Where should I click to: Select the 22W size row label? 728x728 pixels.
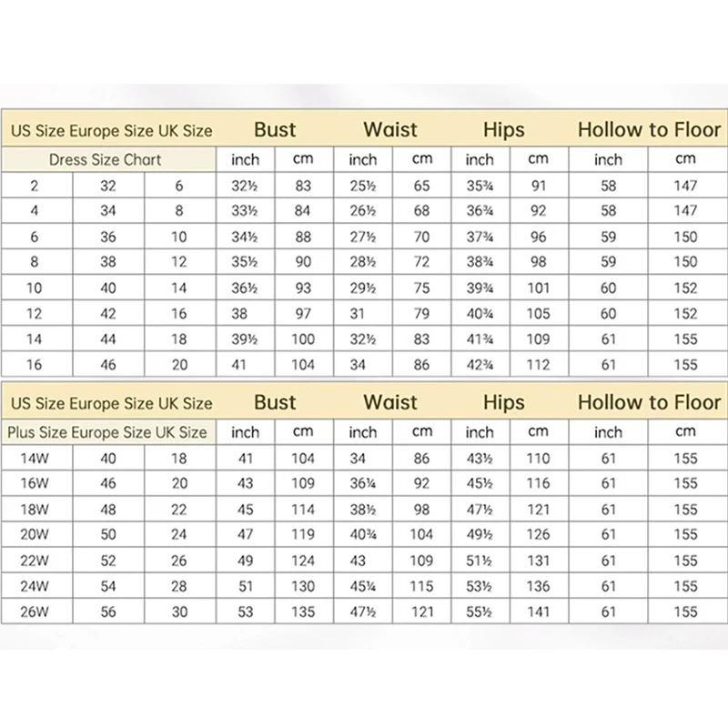pos(37,561)
